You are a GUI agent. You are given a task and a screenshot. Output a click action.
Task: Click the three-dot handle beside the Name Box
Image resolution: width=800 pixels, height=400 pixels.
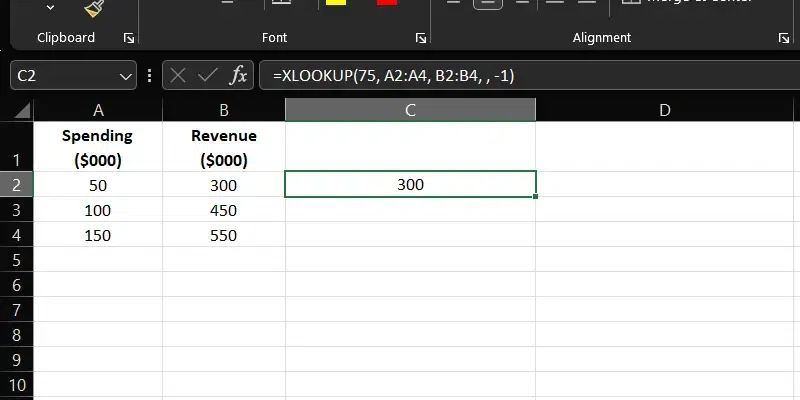149,76
